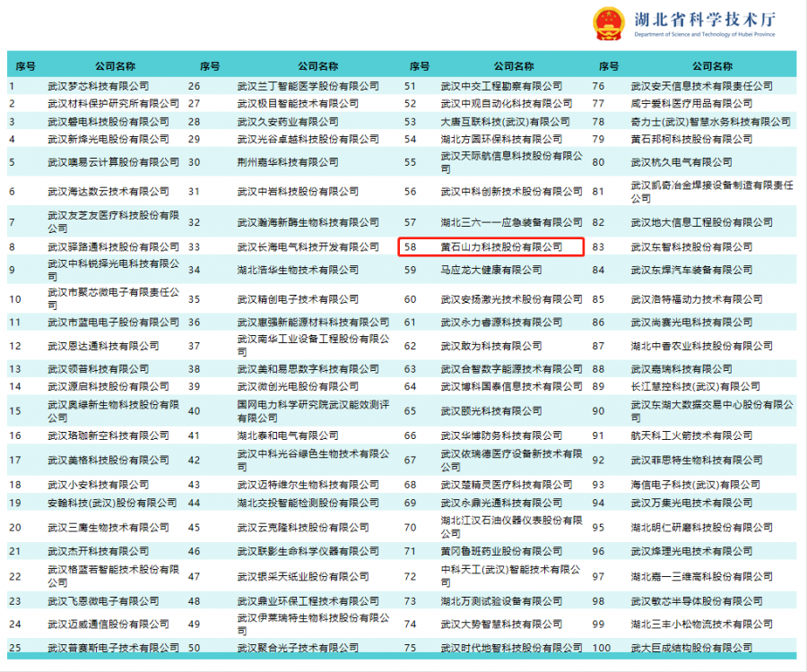The height and width of the screenshot is (672, 807).
Task: Click the company 湖北浩华生物技术有限公司
Action: click(298, 270)
